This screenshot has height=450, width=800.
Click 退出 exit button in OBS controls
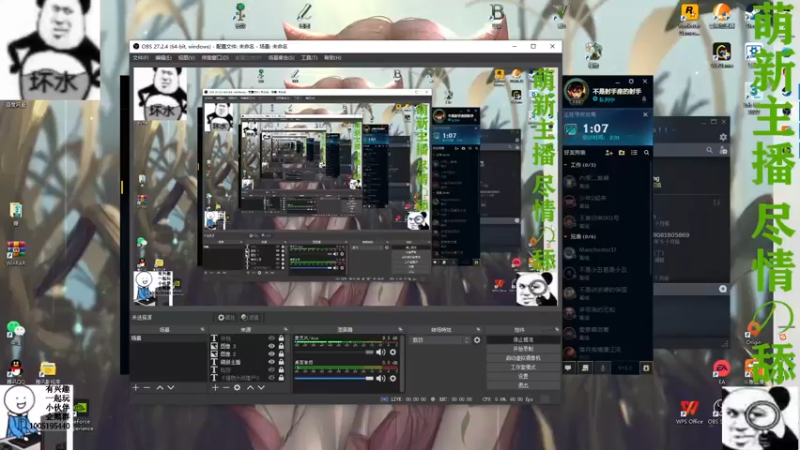point(523,386)
